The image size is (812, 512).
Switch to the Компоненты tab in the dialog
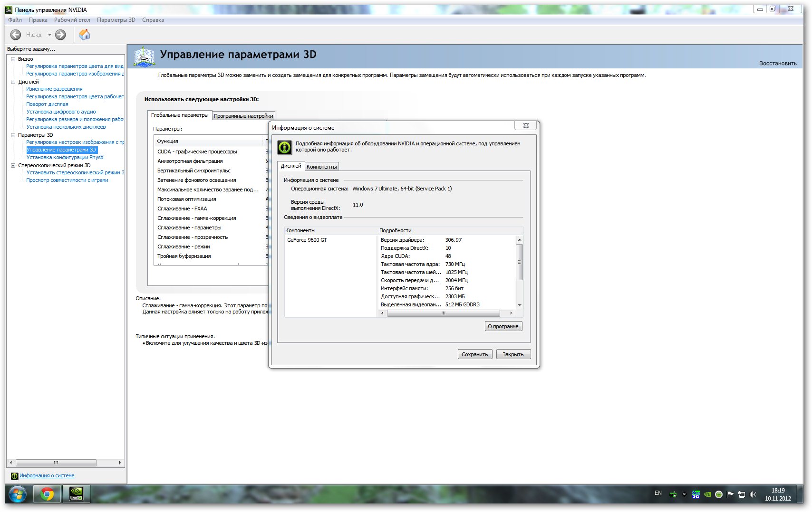coord(322,167)
